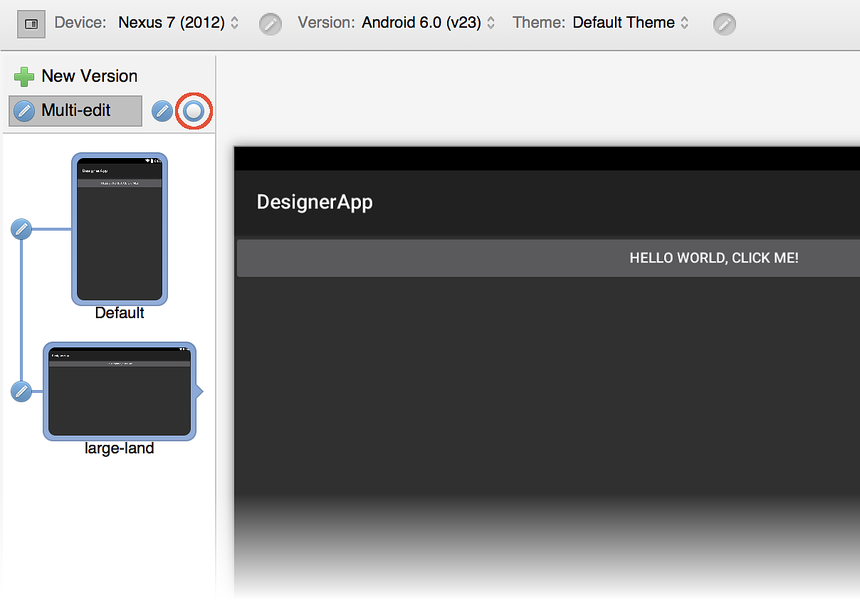Click the Multi-edit button
Screen dimensions: 860x600
75,111
